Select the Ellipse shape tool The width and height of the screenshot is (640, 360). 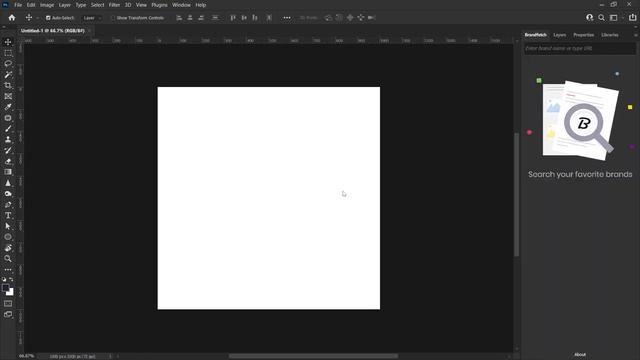pos(8,237)
